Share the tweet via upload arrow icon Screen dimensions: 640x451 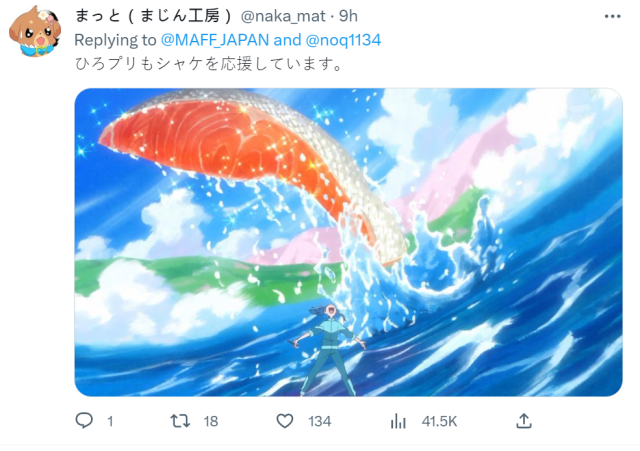tap(524, 421)
